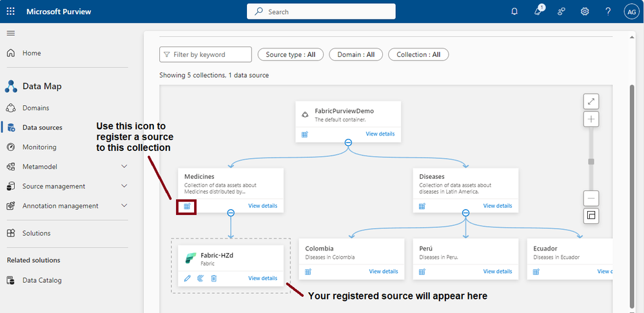644x313 pixels.
Task: Fit the map to screen
Action: (x=591, y=101)
